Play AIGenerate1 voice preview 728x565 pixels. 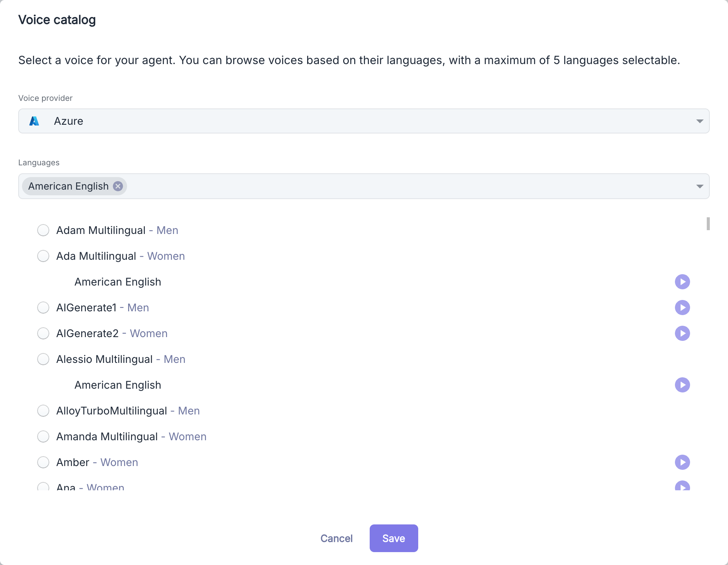click(x=682, y=308)
